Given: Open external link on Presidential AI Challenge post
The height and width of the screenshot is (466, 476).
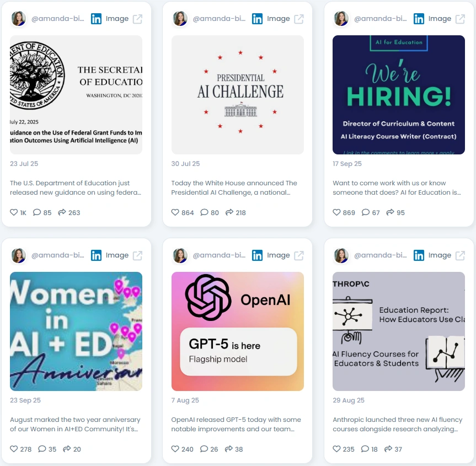Looking at the screenshot, I should click(299, 19).
